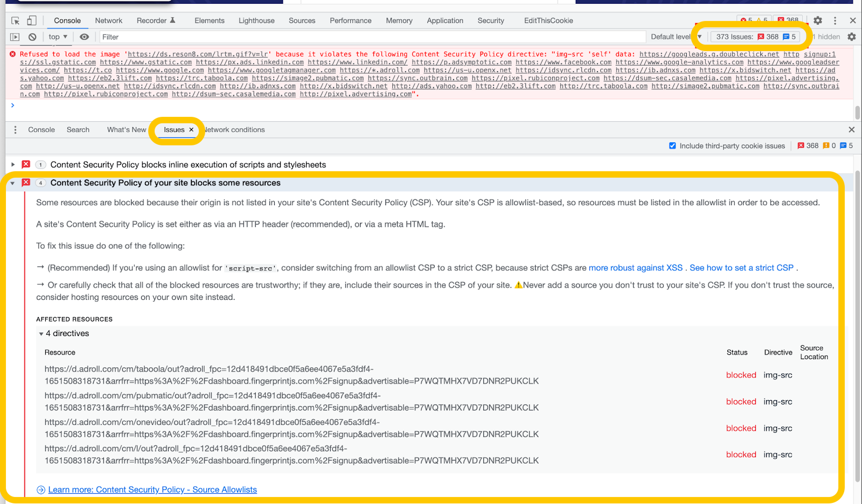862x504 pixels.
Task: Open the Application panel tab
Action: (x=445, y=20)
